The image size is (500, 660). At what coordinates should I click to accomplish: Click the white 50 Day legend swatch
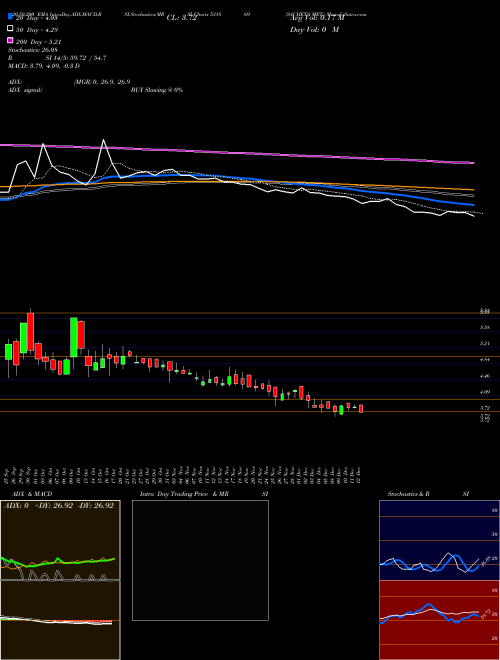tap(10, 29)
